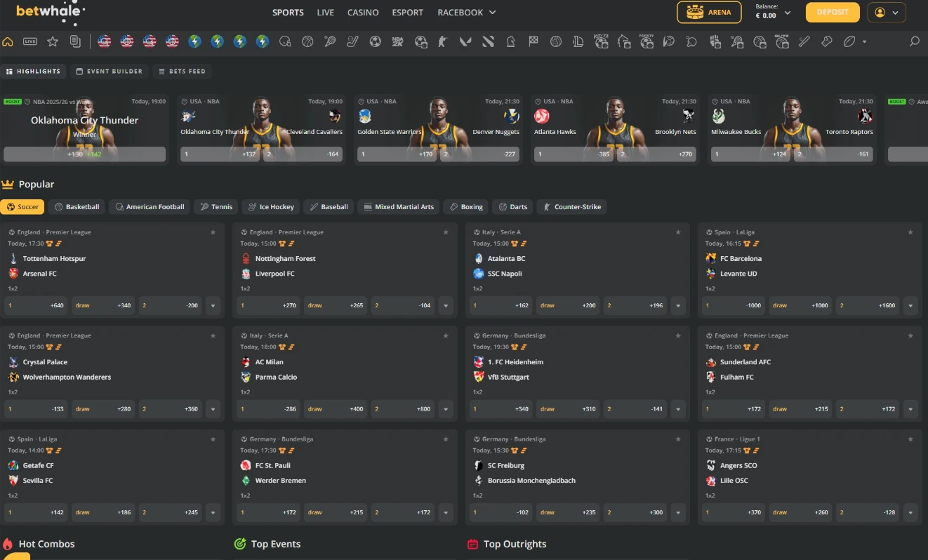Screen dimensions: 928x560
Task: Select the tennis racket sport icon
Action: coord(330,42)
